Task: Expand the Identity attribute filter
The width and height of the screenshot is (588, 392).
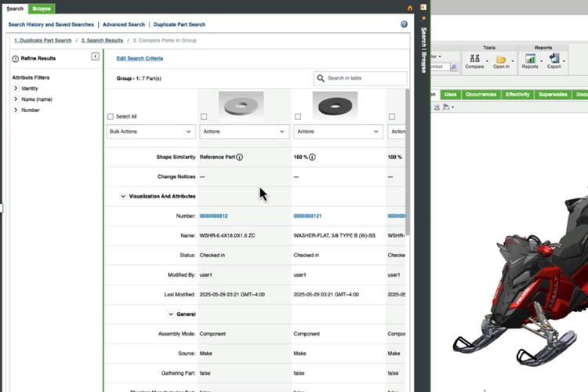Action: pyautogui.click(x=16, y=89)
